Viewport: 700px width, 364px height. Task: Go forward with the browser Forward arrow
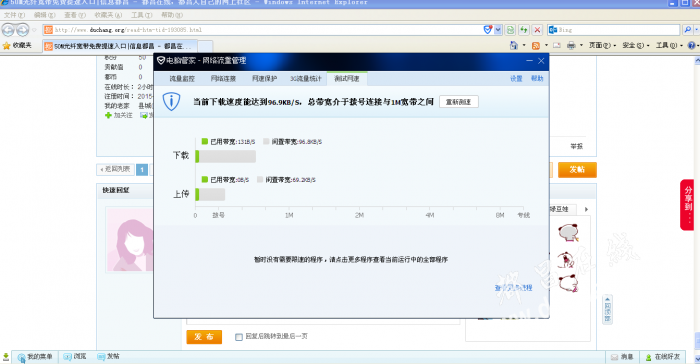coord(22,30)
